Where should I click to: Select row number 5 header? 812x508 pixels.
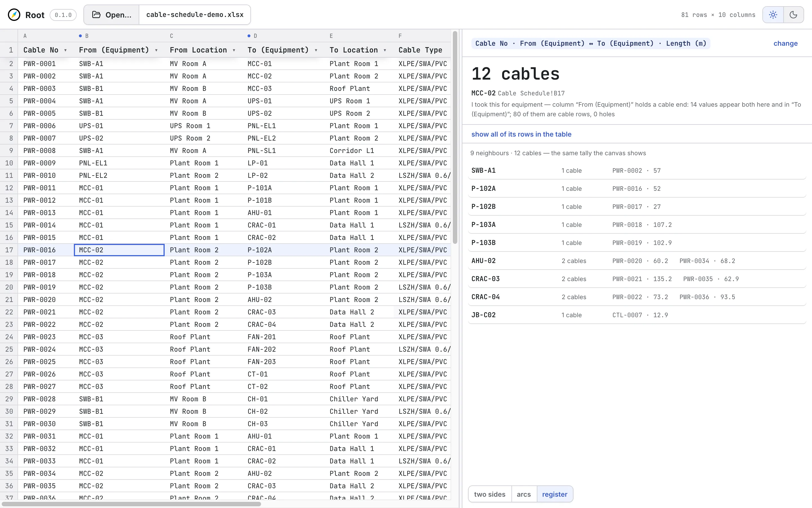[9, 101]
